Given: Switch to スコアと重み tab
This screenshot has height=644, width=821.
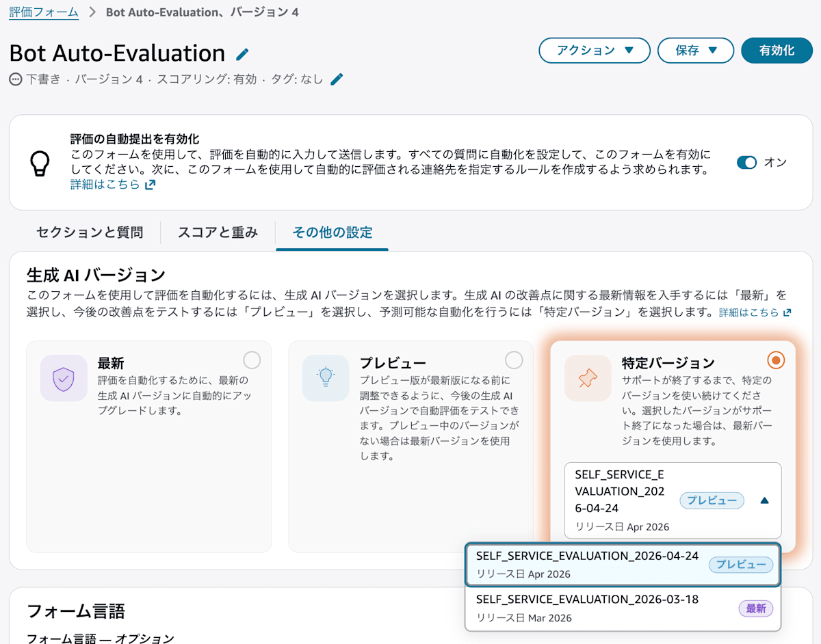Looking at the screenshot, I should 218,232.
